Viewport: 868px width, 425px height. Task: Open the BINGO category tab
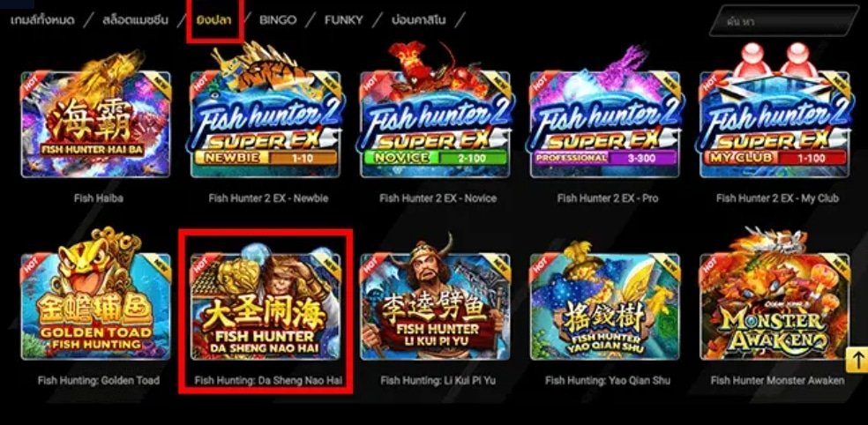[x=278, y=20]
